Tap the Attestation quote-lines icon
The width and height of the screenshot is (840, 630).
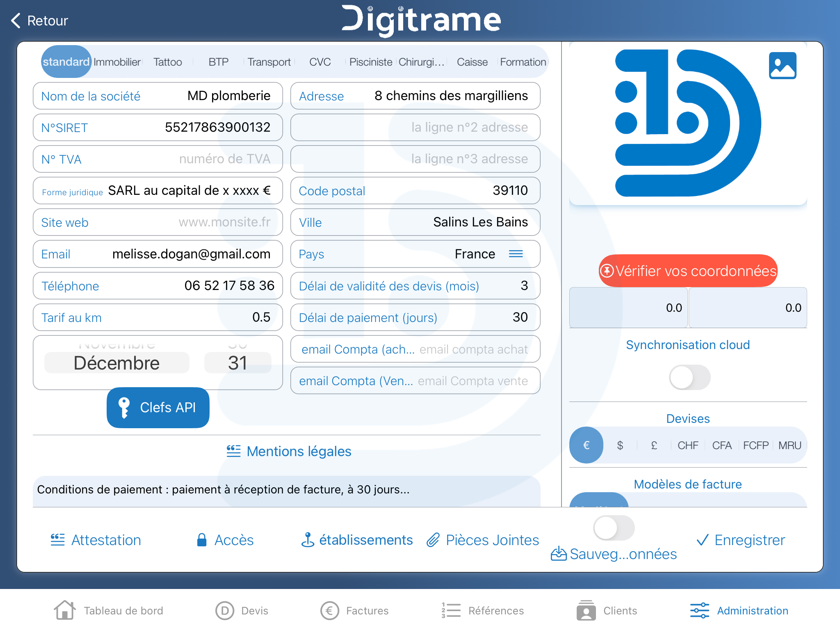tap(58, 540)
